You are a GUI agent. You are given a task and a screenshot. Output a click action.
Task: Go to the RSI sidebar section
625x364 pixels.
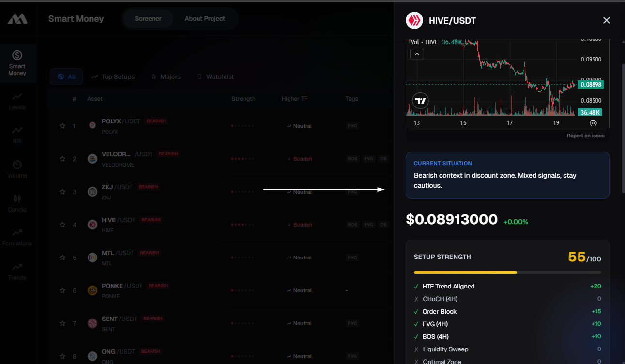point(17,135)
